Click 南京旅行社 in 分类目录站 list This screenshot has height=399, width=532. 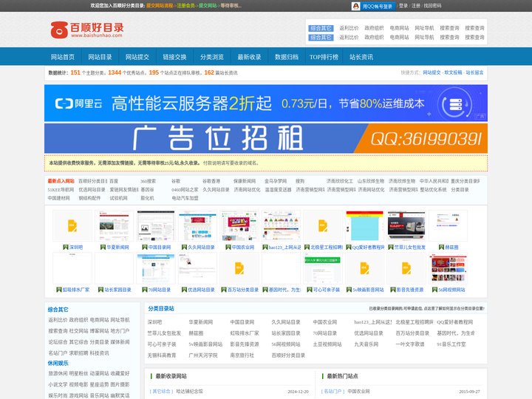pyautogui.click(x=242, y=355)
